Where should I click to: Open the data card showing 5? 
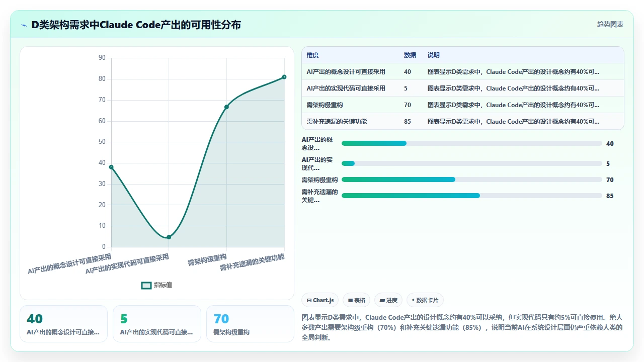click(x=157, y=324)
